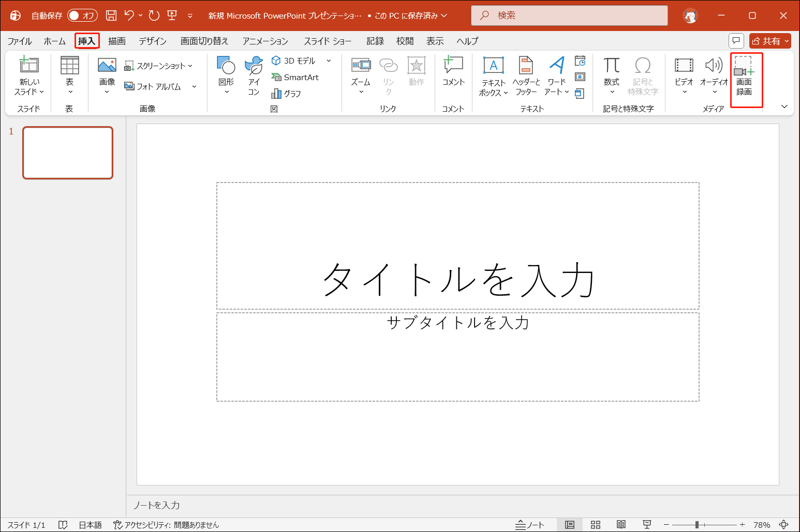Select slide 1 thumbnail in left panel
The image size is (800, 532).
pyautogui.click(x=67, y=153)
